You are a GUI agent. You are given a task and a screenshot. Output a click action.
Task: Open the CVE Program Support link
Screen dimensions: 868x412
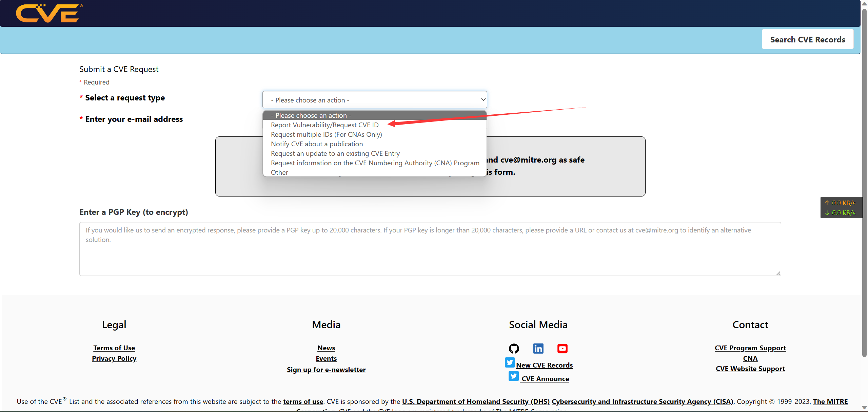tap(750, 348)
